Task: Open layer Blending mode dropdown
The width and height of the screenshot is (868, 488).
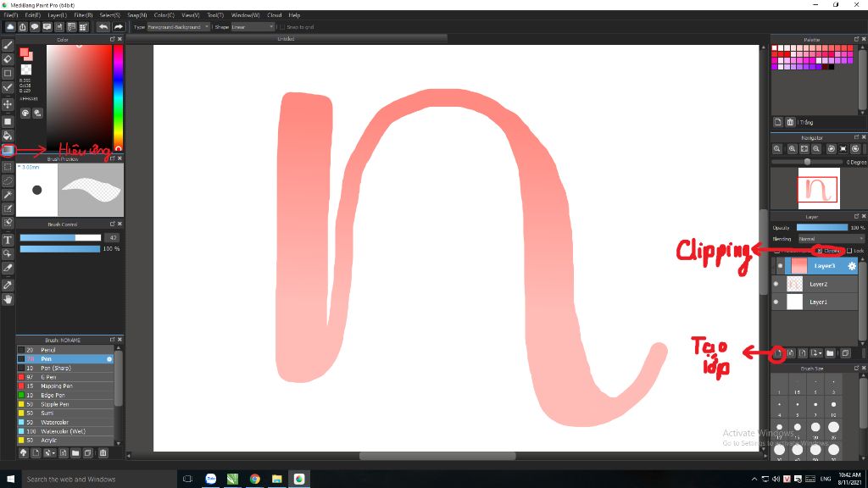Action: [831, 239]
